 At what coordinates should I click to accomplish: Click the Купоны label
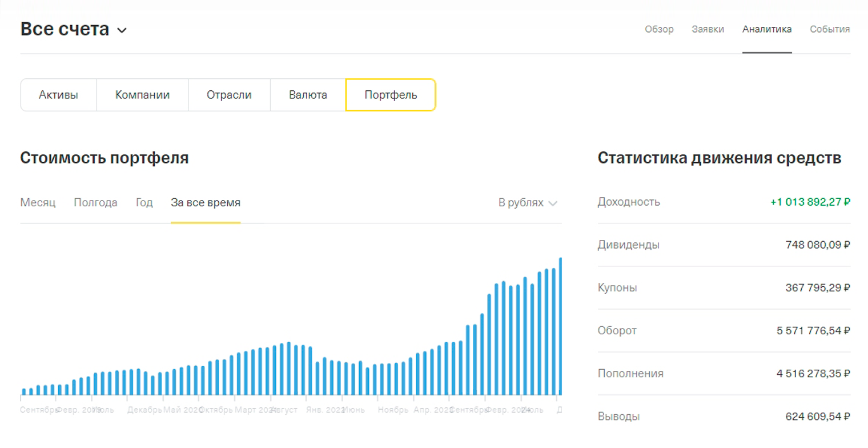pyautogui.click(x=617, y=287)
